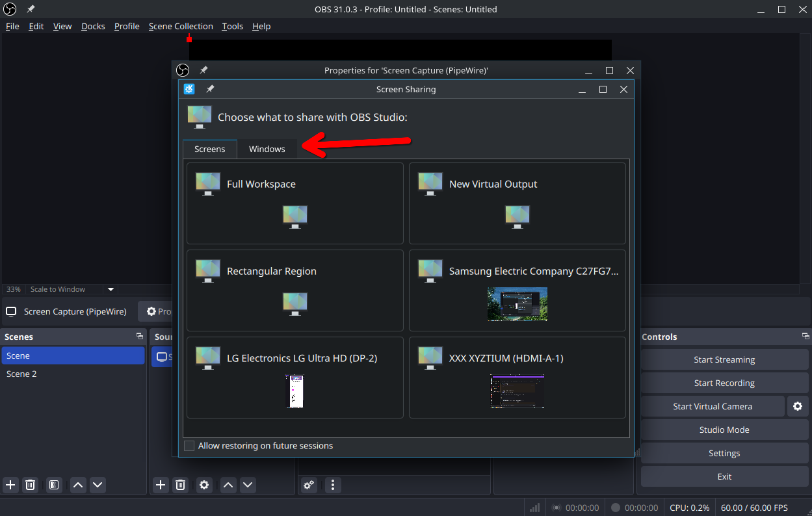The width and height of the screenshot is (812, 516).
Task: Select the Scene item in Scenes list
Action: point(73,355)
